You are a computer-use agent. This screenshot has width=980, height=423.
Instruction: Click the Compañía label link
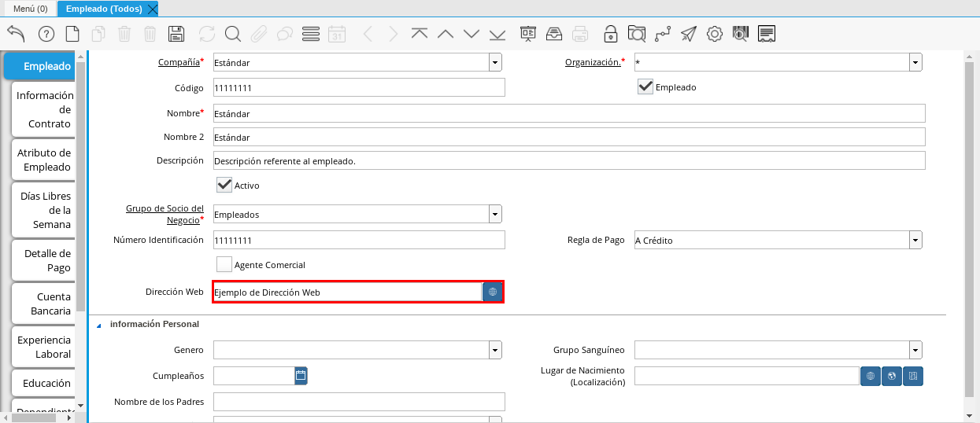(x=179, y=62)
